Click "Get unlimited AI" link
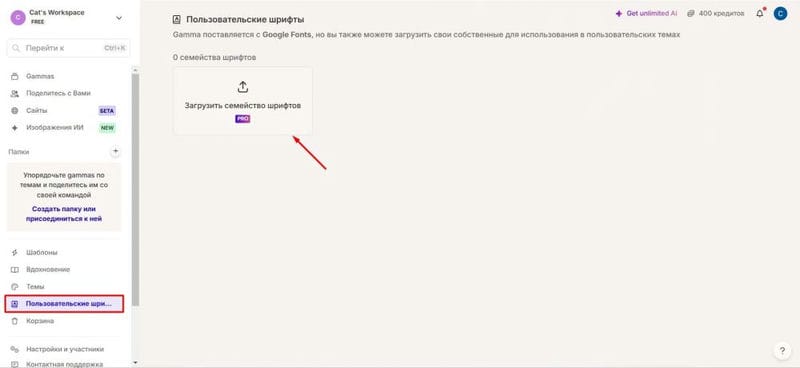 (x=646, y=14)
